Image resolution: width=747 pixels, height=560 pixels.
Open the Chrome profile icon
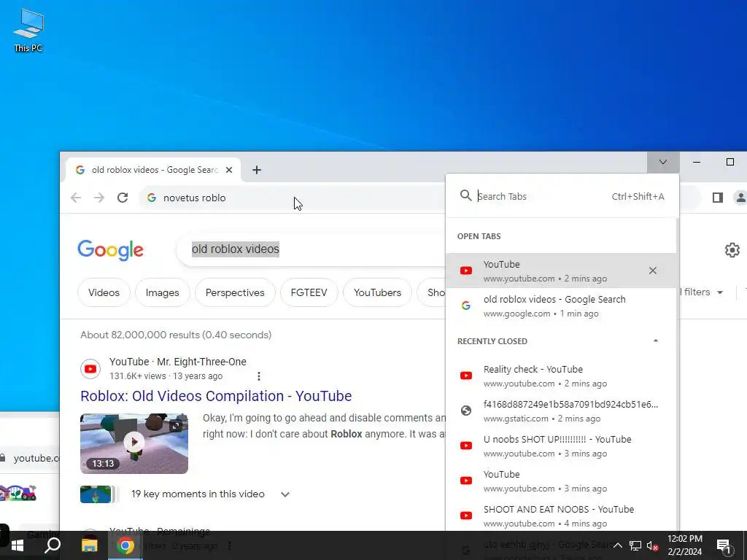click(x=740, y=198)
